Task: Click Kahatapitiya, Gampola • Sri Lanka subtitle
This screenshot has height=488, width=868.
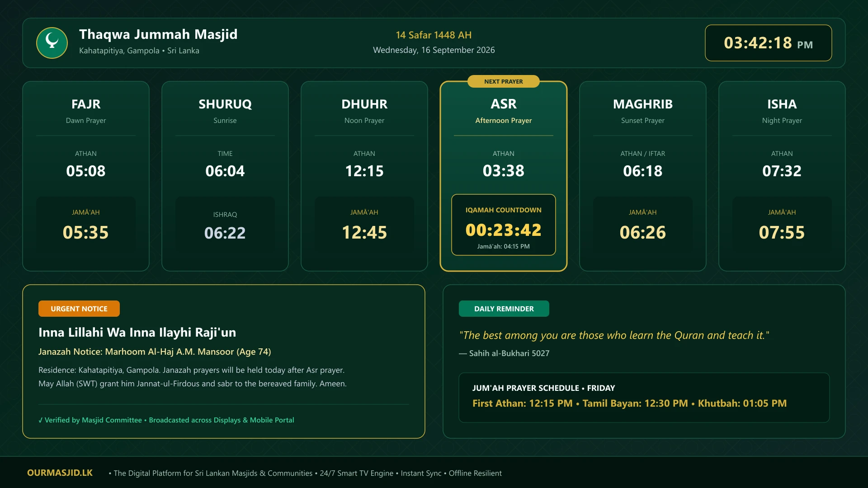Action: point(139,51)
